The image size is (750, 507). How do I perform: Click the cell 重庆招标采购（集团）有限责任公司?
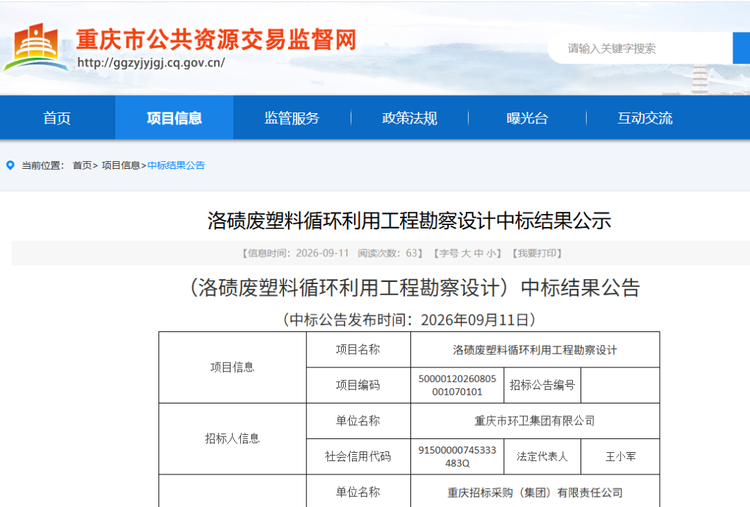535,493
